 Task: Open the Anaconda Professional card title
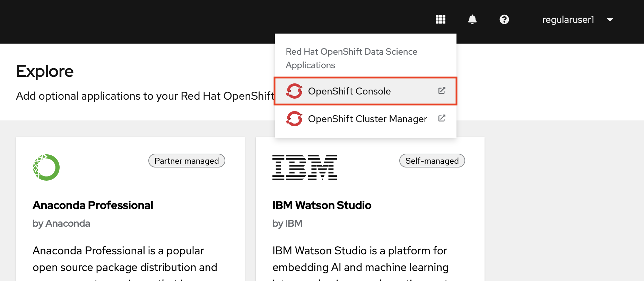click(93, 205)
